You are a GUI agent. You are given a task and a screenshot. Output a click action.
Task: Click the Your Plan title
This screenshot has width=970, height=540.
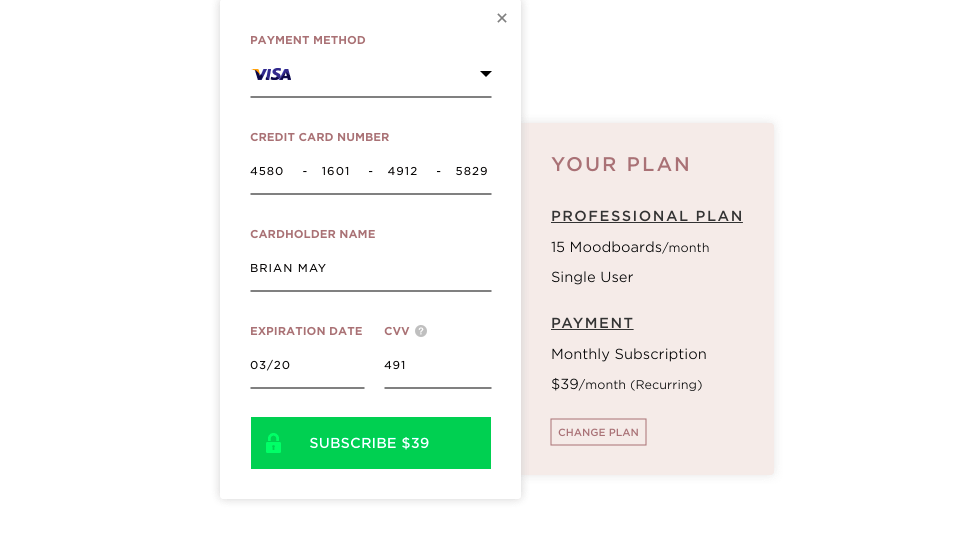(x=620, y=165)
